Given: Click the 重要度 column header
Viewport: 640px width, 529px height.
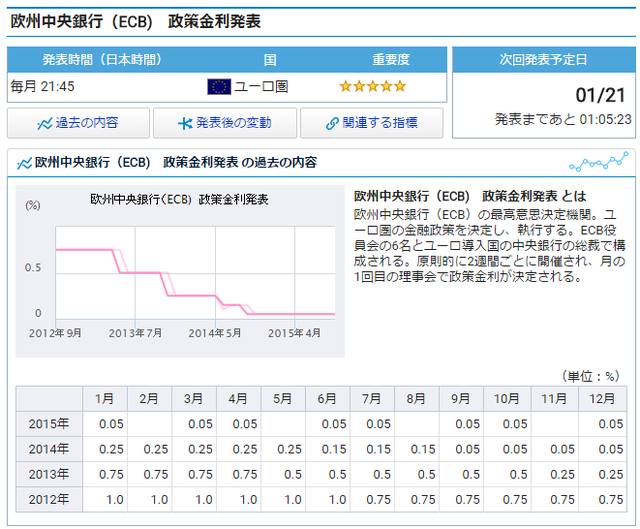Looking at the screenshot, I should coord(391,60).
